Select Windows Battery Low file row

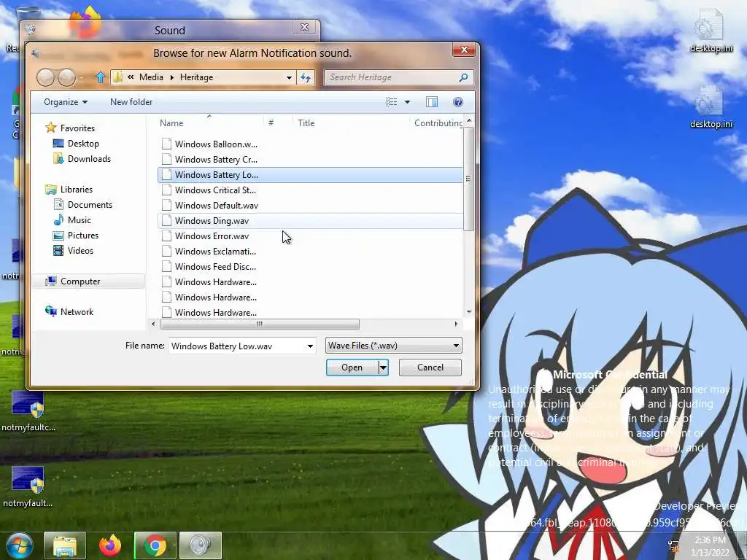tap(310, 175)
